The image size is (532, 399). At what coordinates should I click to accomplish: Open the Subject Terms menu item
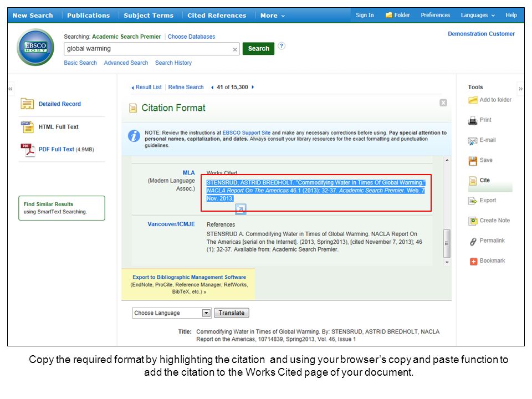(x=149, y=16)
